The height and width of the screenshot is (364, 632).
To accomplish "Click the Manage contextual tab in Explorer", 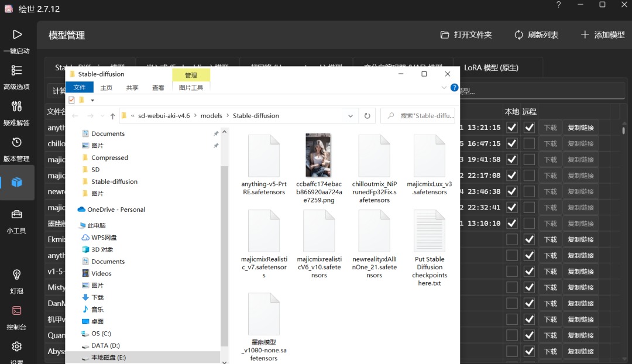I will [191, 75].
